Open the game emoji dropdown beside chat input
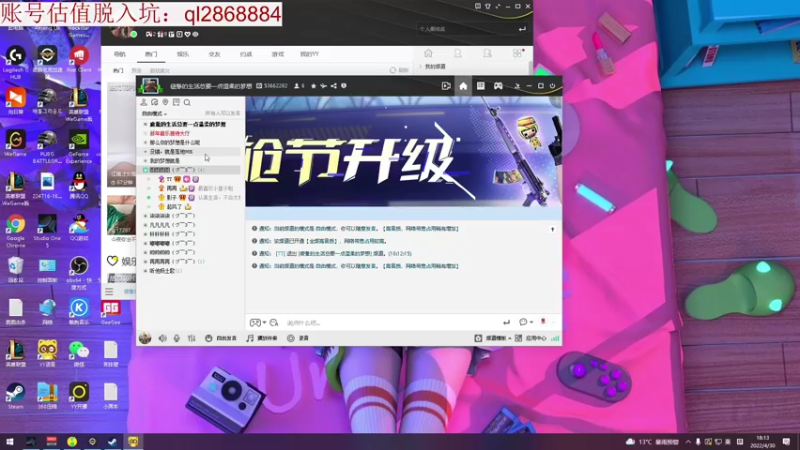 [258, 322]
